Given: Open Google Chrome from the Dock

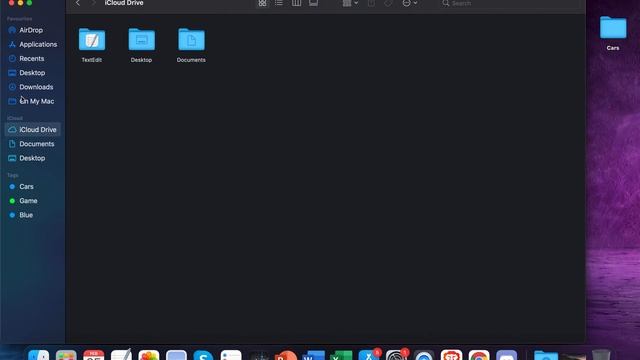Looking at the screenshot, I should point(479,355).
